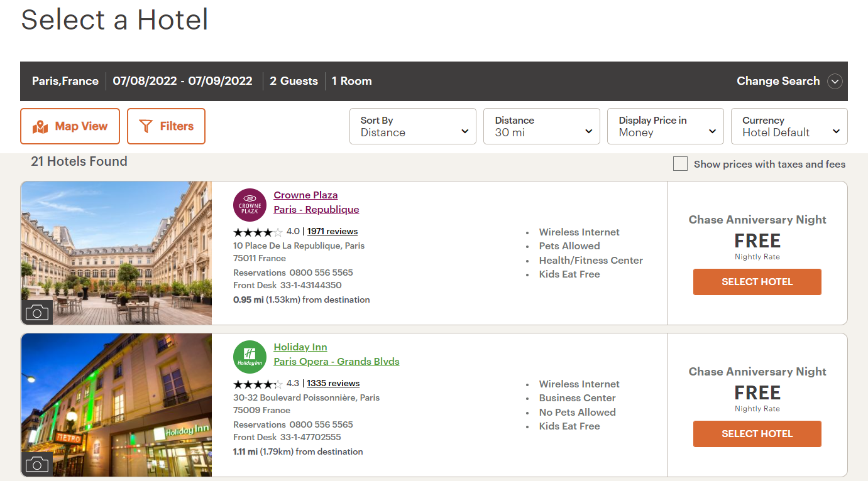Click the Paris,France destination text

pyautogui.click(x=65, y=81)
